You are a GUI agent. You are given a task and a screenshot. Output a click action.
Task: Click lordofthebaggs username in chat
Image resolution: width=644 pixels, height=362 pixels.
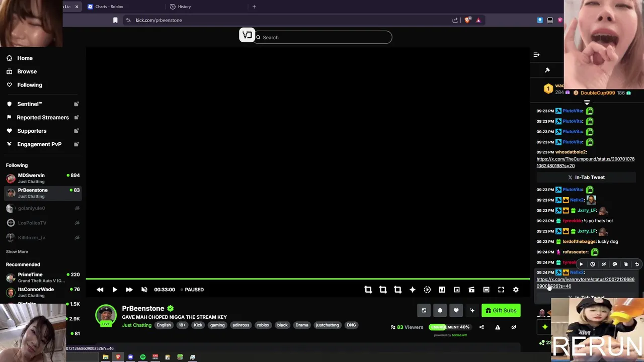pos(579,242)
